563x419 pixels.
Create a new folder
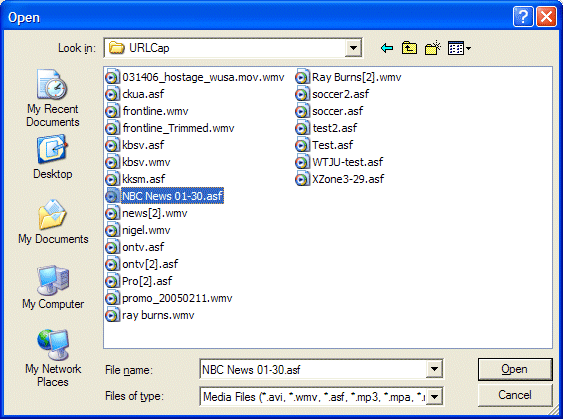(x=433, y=48)
